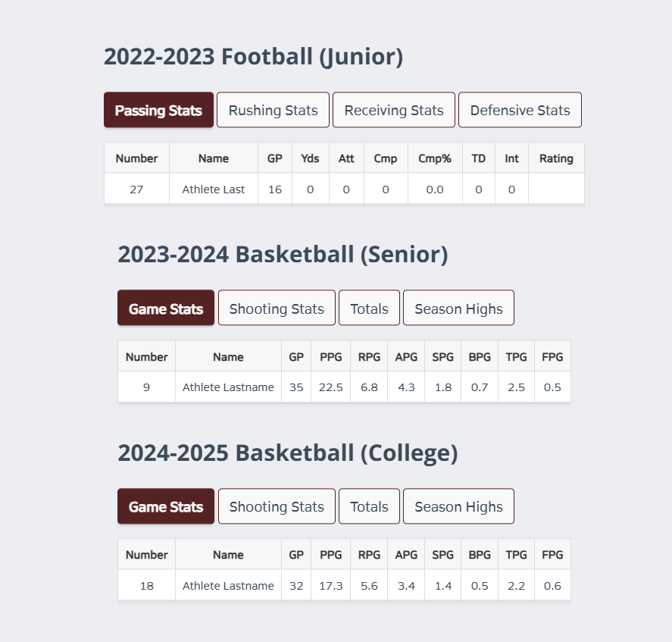Click the Cmp% column header
The image size is (672, 642).
click(435, 158)
